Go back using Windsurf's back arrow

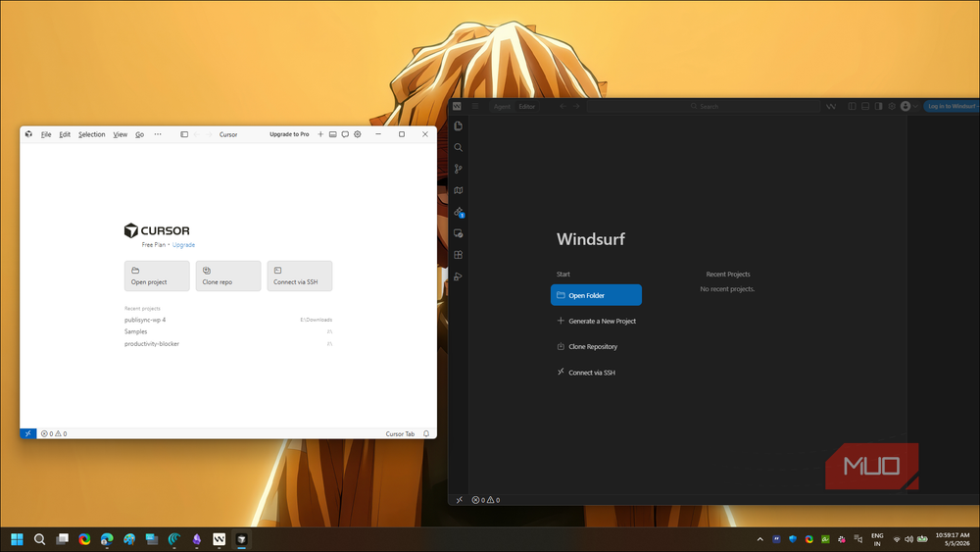point(563,106)
